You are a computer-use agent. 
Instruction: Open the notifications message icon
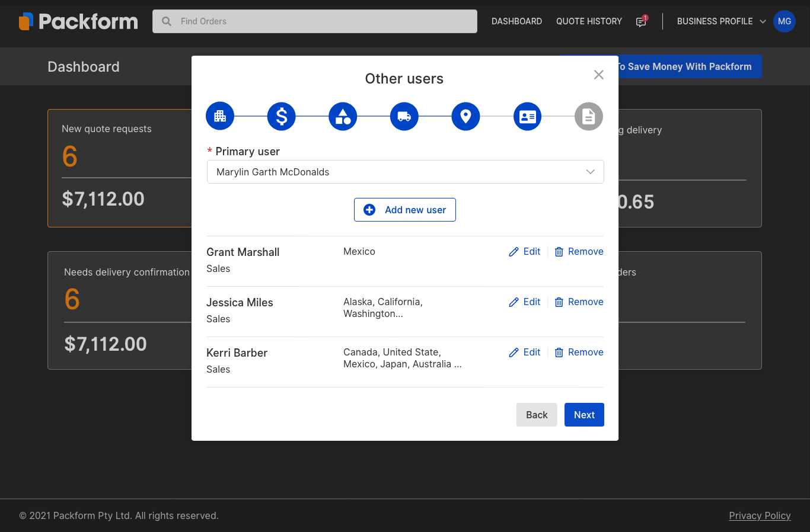(641, 21)
